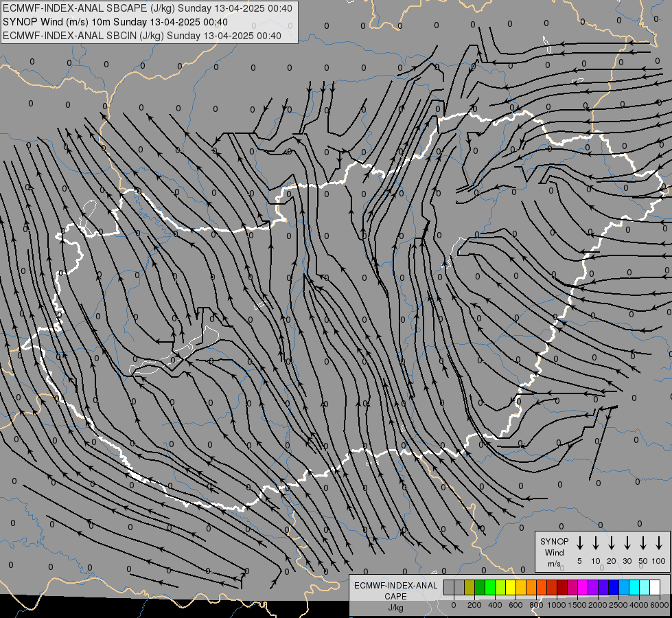The height and width of the screenshot is (618, 672).
Task: Click the 30 label in wind legend
Action: pos(627,561)
